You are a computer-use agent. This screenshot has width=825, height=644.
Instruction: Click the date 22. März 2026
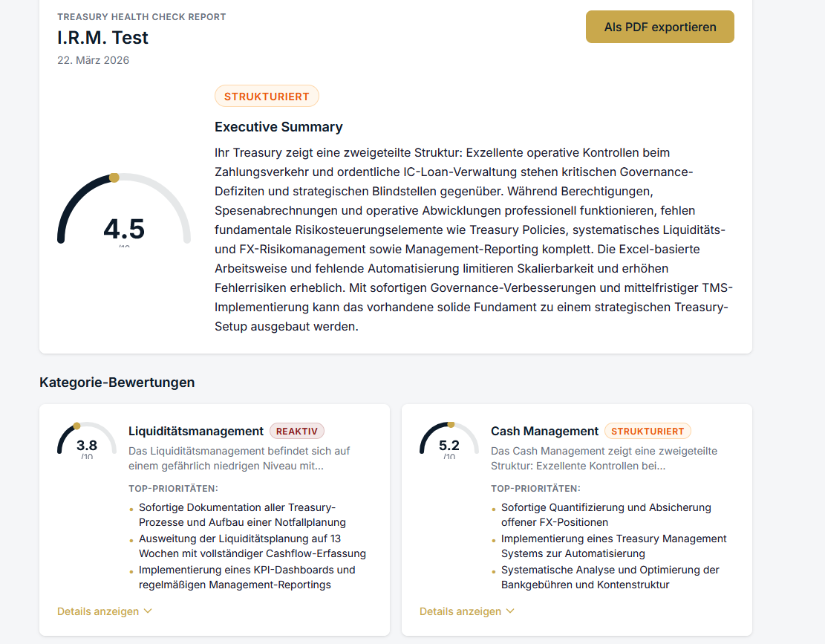(93, 60)
